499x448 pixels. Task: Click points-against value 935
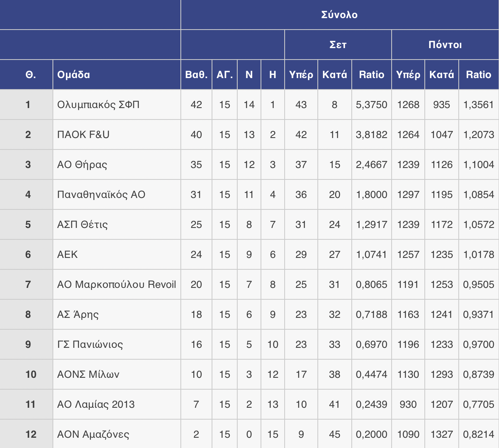coord(441,105)
